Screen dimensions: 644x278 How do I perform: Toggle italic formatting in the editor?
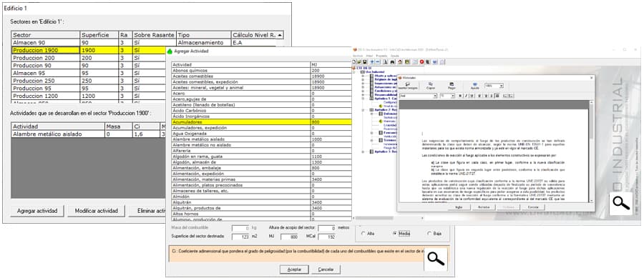click(466, 96)
